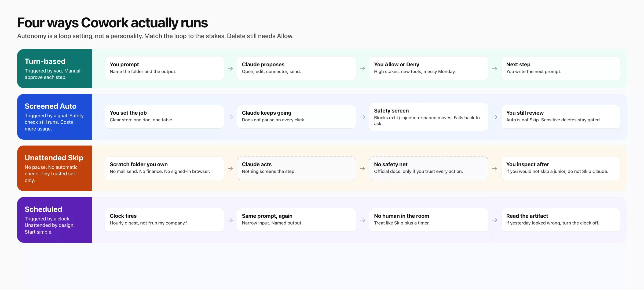The width and height of the screenshot is (644, 290).
Task: Click the dashed 'Claude acts' card
Action: [297, 168]
